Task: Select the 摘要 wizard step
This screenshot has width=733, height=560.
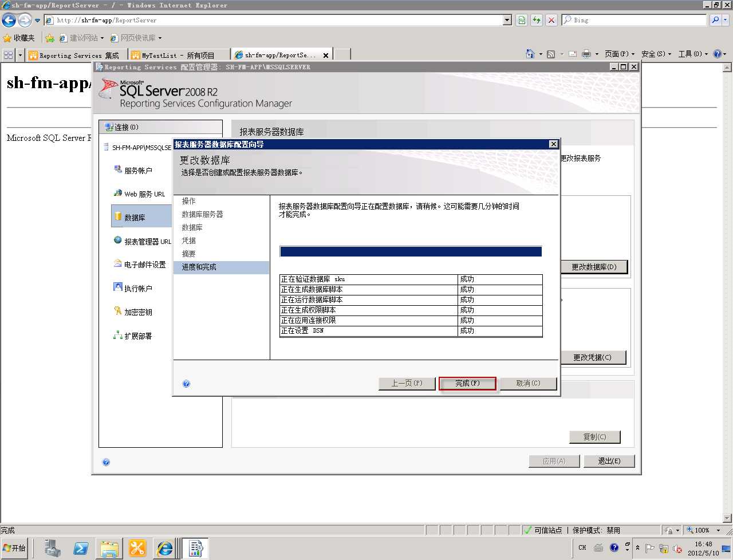Action: click(x=189, y=254)
